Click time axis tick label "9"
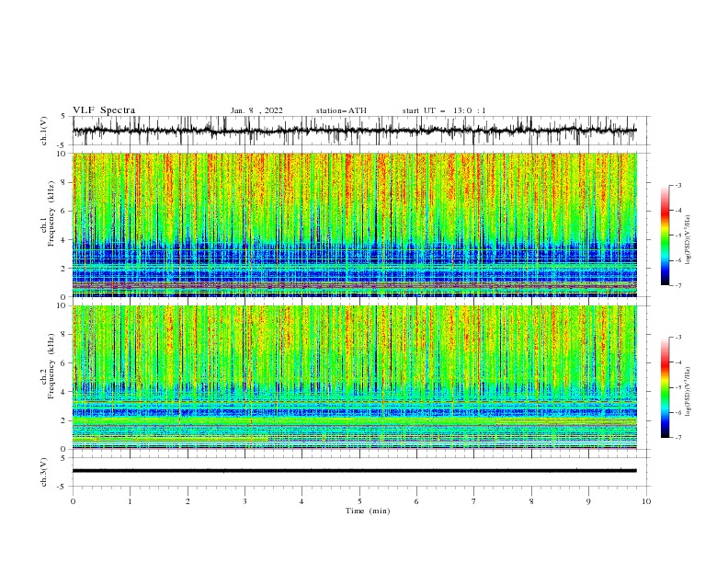The height and width of the screenshot is (563, 728). pyautogui.click(x=588, y=501)
